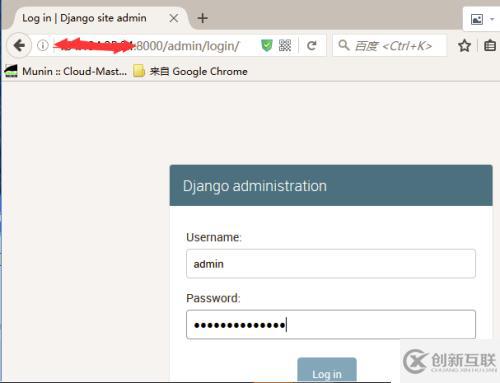
Task: Click the picture icon at top right
Action: [477, 19]
